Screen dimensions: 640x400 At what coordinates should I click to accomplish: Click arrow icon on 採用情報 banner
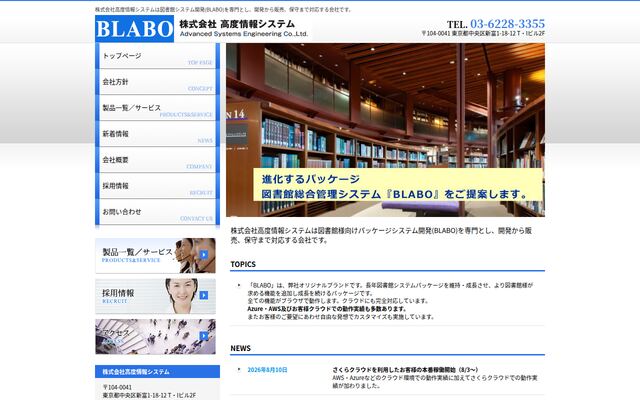(204, 295)
